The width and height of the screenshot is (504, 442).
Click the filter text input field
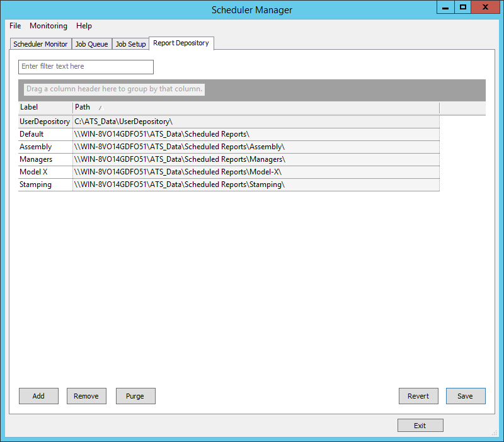86,67
